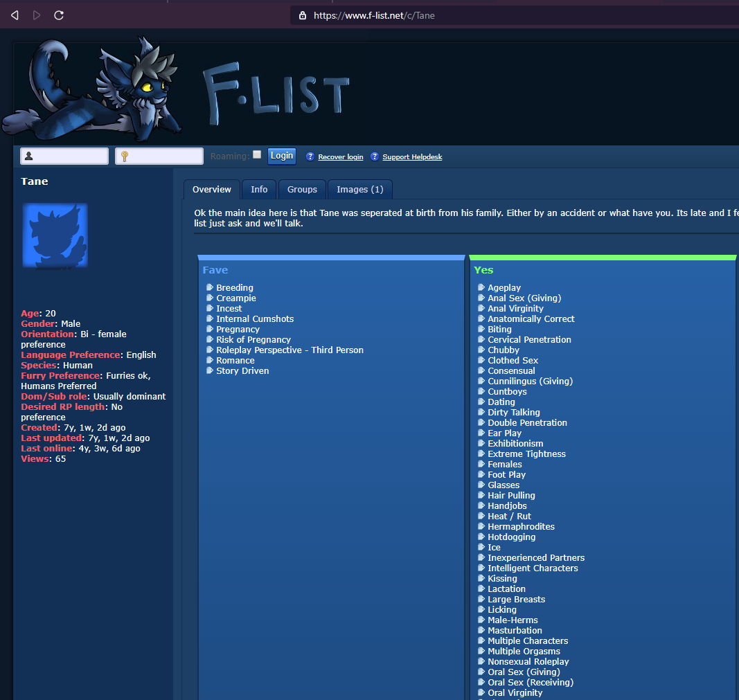The height and width of the screenshot is (700, 739).
Task: Click the tag icon next to Ageplay
Action: click(x=481, y=287)
